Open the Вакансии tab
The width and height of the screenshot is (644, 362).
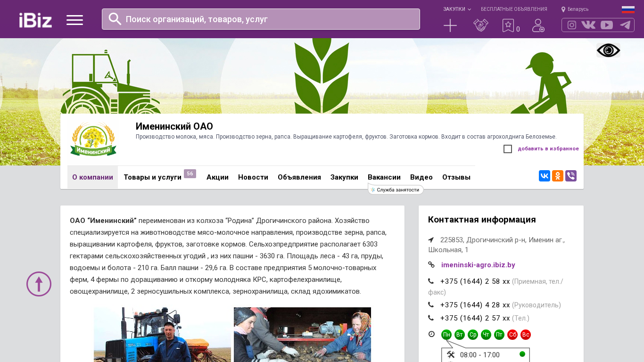[x=384, y=177]
